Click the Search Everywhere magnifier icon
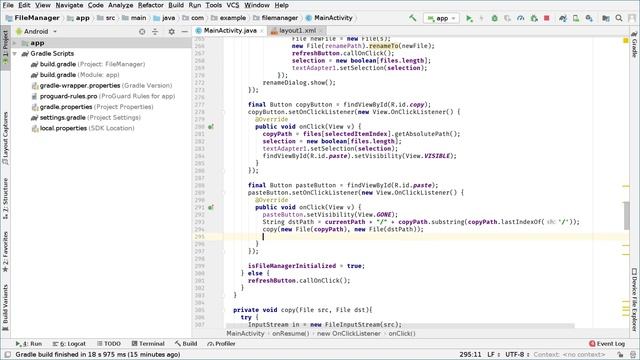 click(x=619, y=18)
